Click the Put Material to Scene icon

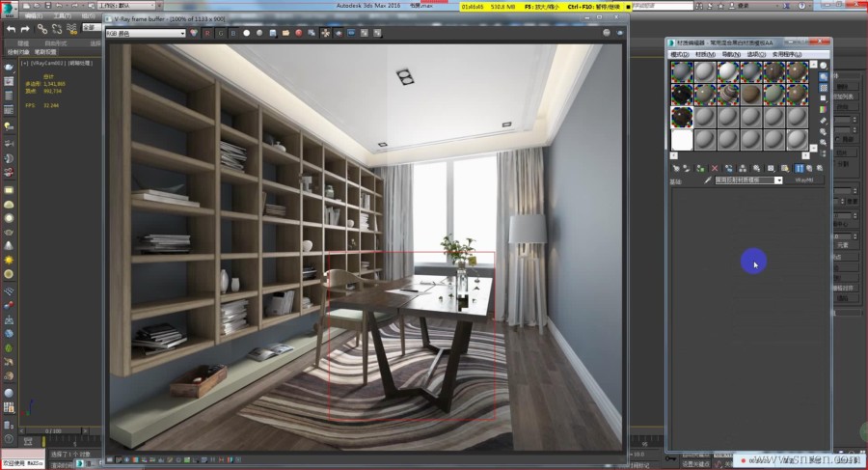point(687,169)
